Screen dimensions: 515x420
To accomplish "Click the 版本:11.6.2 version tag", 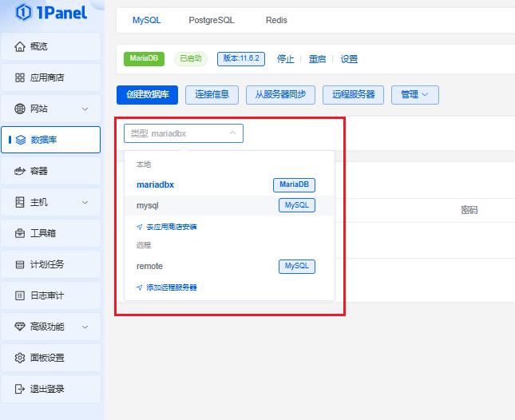I will coord(241,59).
